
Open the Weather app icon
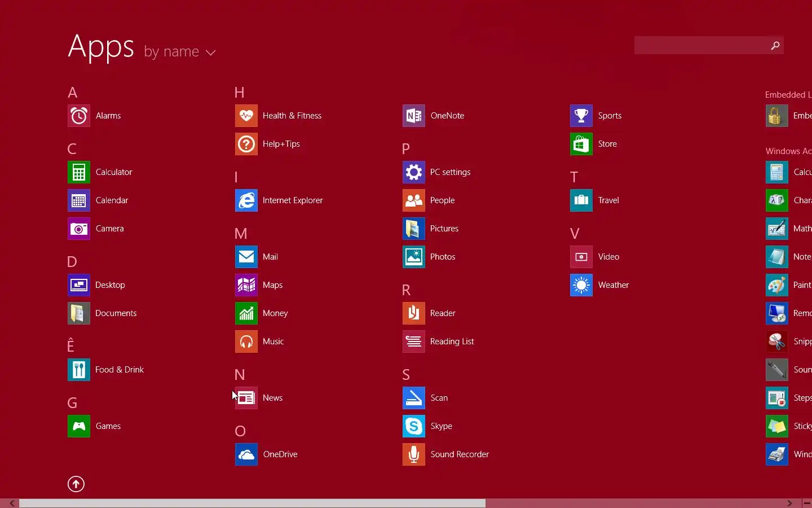tap(581, 285)
